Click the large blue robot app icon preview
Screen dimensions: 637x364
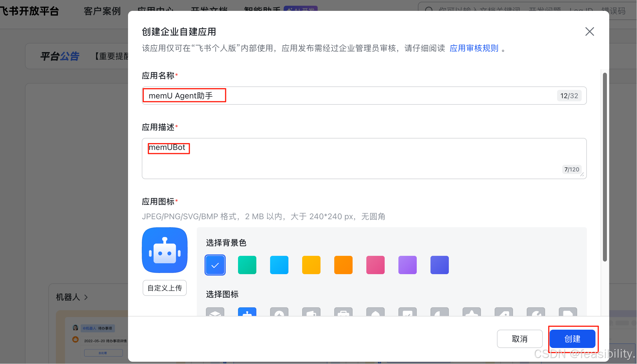pos(165,250)
